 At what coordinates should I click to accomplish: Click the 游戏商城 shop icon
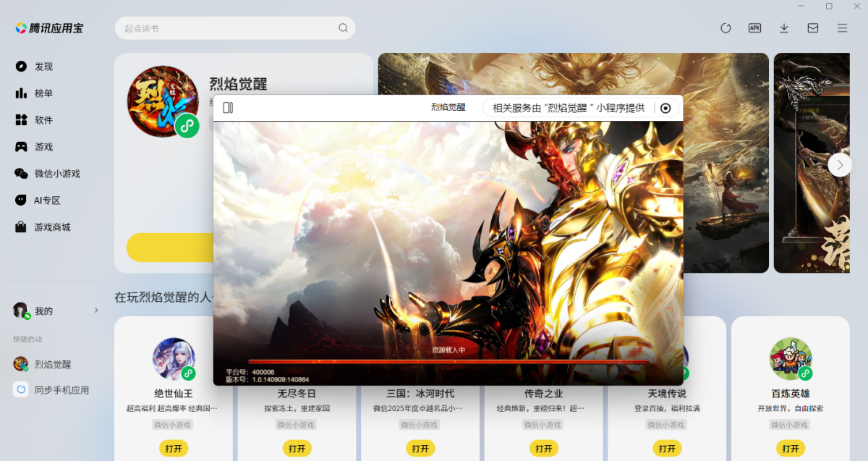(22, 227)
